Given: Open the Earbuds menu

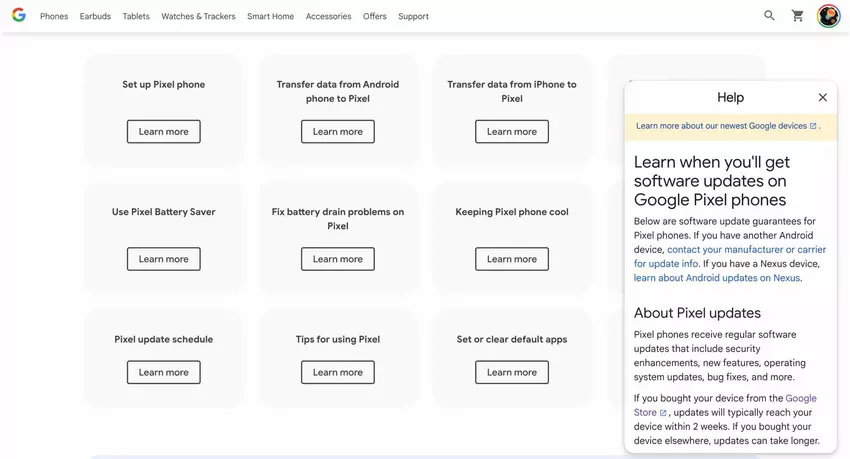Looking at the screenshot, I should click(95, 17).
